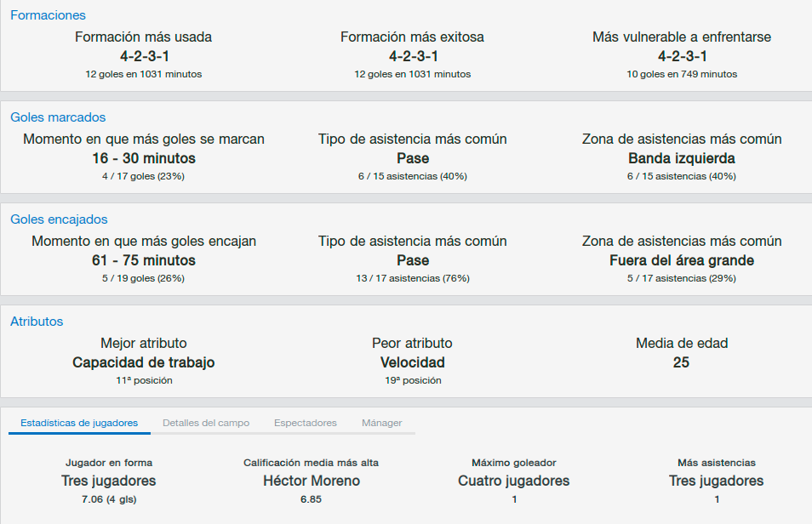The image size is (812, 524).
Task: Click the 16 - 30 minutos statistic
Action: point(144,158)
